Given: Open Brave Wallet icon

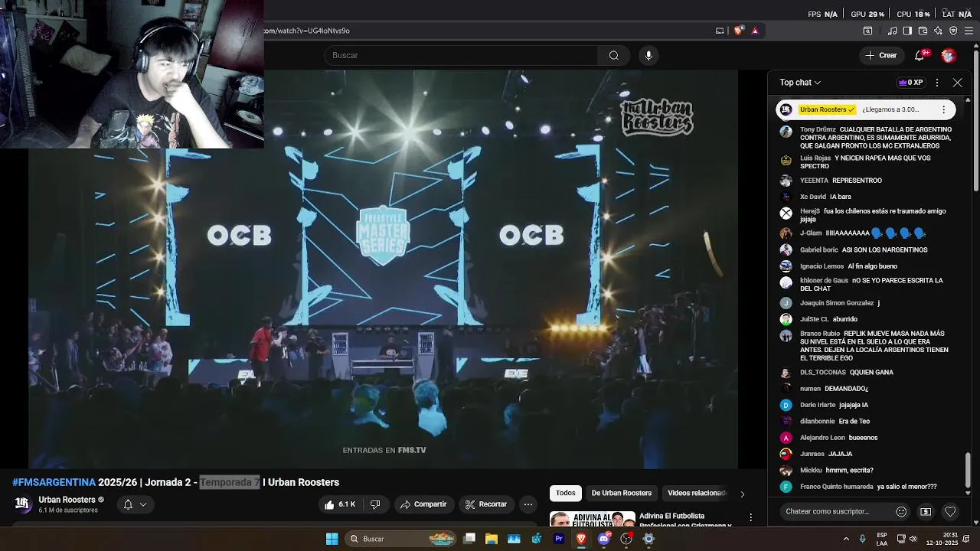Looking at the screenshot, I should [x=923, y=31].
